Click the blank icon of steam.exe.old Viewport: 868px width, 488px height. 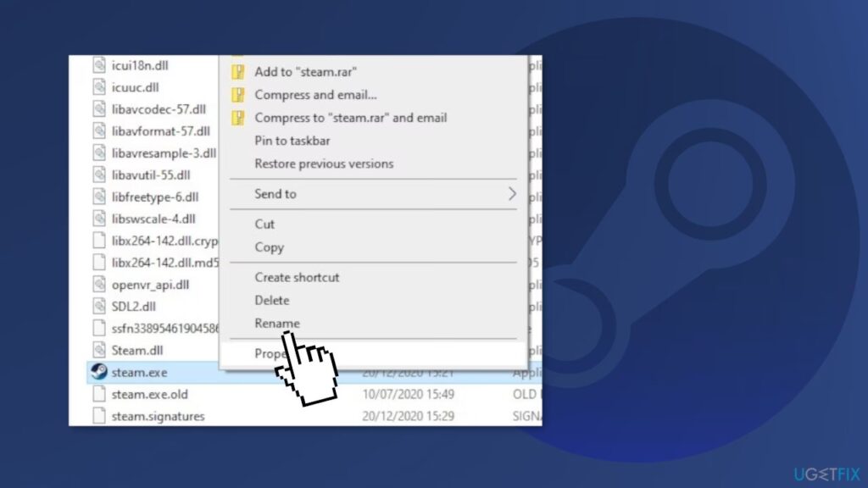coord(99,394)
